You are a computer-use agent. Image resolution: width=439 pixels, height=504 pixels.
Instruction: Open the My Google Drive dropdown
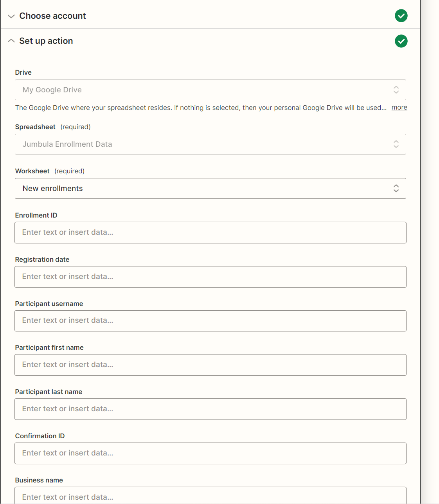(211, 90)
